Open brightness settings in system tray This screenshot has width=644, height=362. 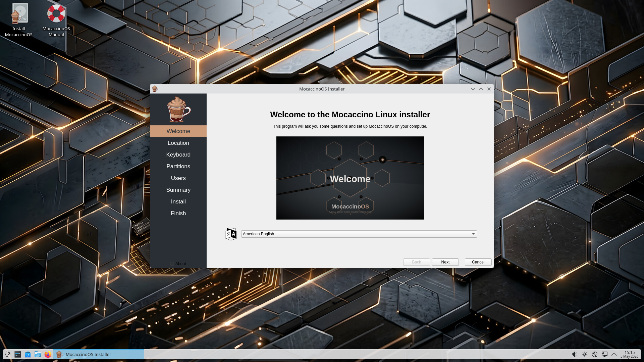585,354
